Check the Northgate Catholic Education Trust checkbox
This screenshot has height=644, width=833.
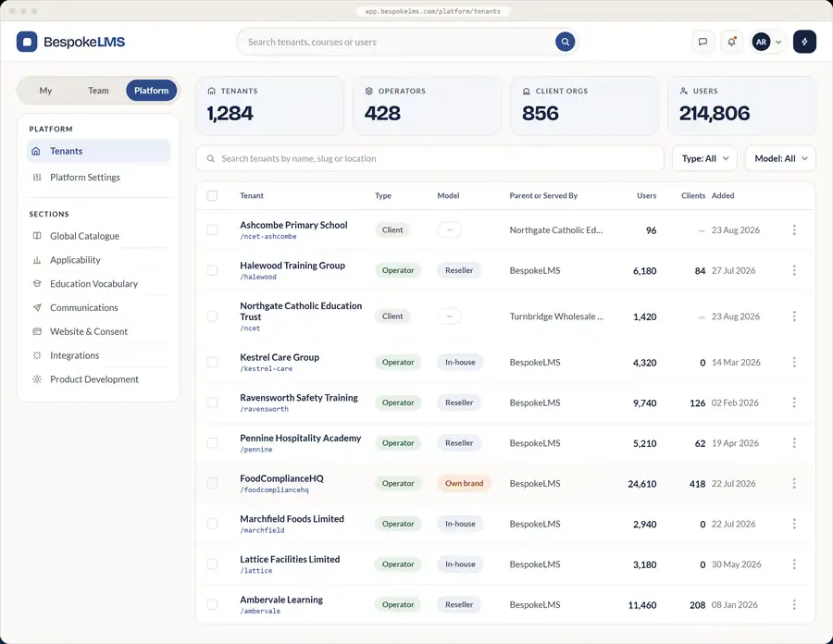pos(212,316)
